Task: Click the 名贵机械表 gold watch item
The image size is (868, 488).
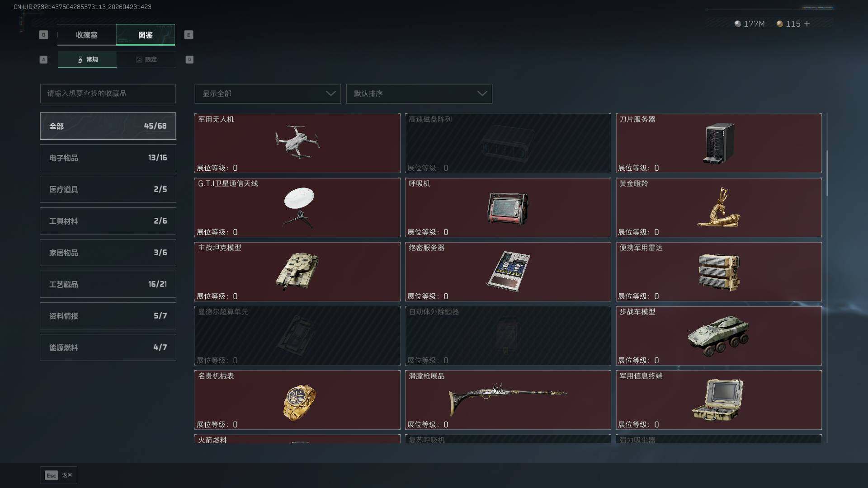Action: click(297, 400)
